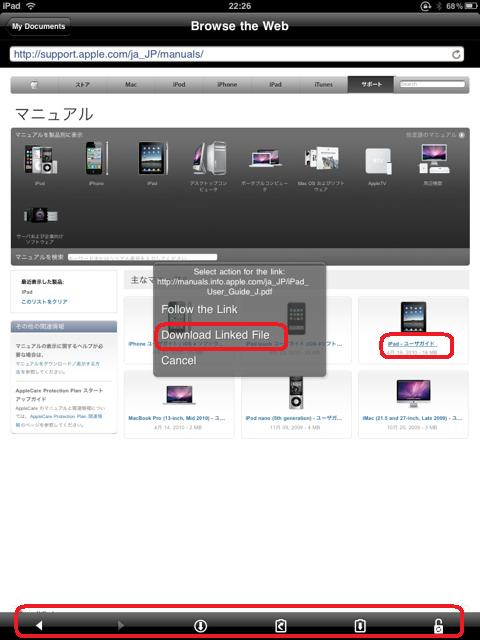Click the その他の関連情報 sidebar header
Image resolution: width=480 pixels, height=640 pixels.
(x=64, y=326)
